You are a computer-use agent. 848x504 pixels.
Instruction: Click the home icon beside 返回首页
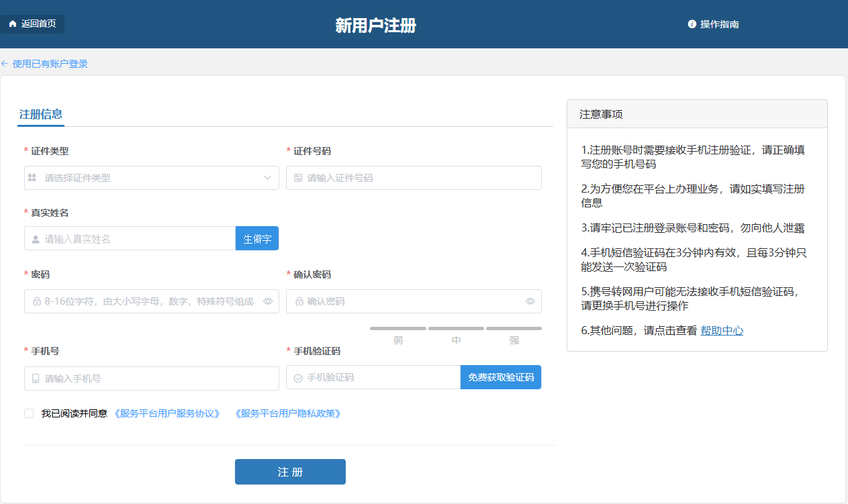(x=13, y=24)
